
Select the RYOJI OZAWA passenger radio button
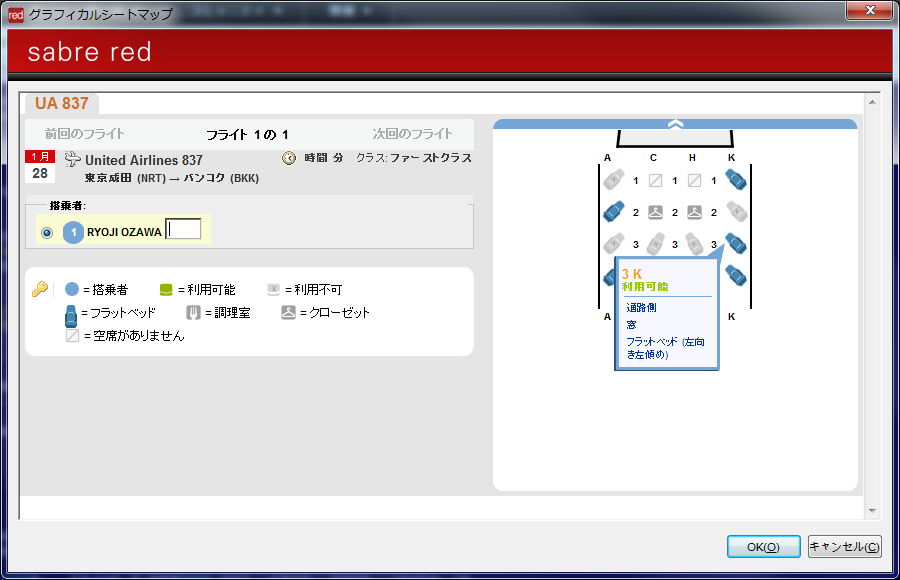[x=47, y=233]
